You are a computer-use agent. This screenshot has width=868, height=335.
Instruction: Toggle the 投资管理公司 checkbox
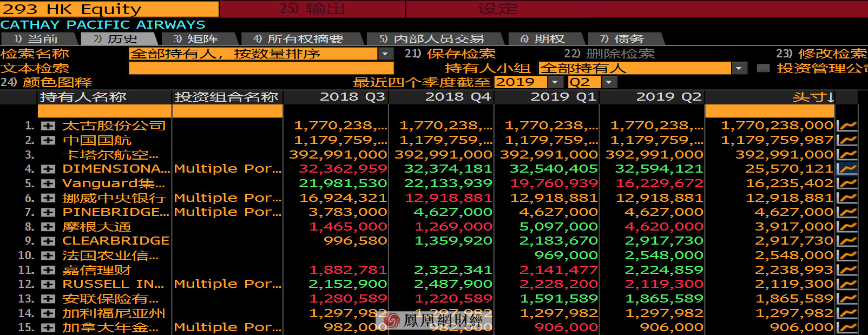pyautogui.click(x=763, y=68)
